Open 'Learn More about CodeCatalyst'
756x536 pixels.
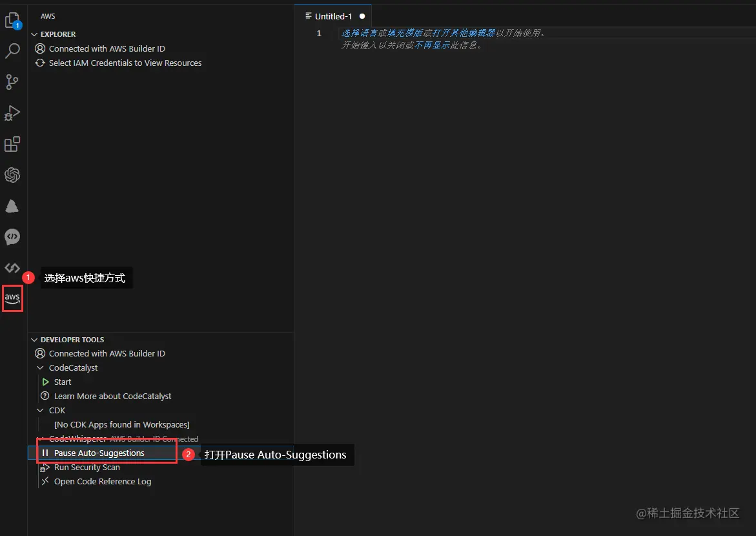coord(113,396)
